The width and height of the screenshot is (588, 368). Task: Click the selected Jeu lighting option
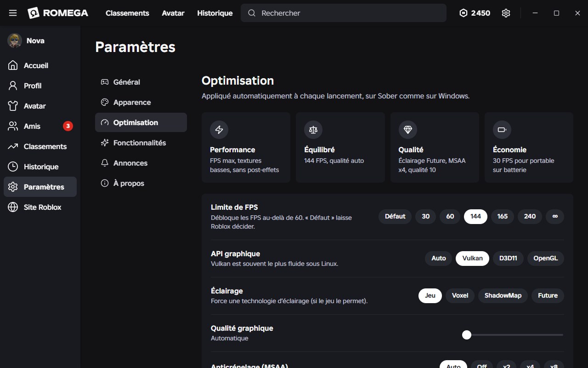click(430, 295)
